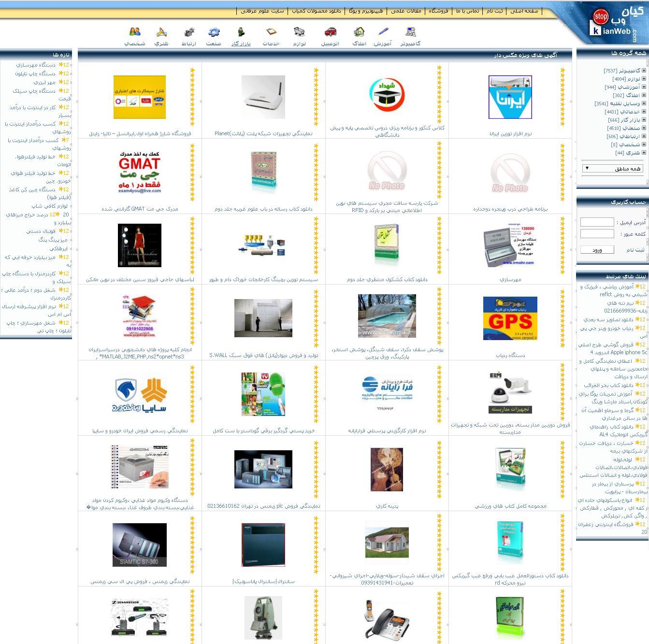
Task: Expand the وسايل نقليه [3541] tree node
Action: click(x=644, y=103)
